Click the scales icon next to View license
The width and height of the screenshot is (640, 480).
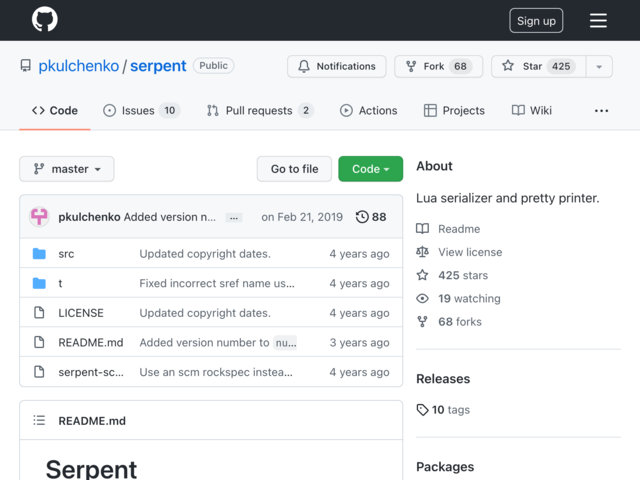pyautogui.click(x=422, y=252)
